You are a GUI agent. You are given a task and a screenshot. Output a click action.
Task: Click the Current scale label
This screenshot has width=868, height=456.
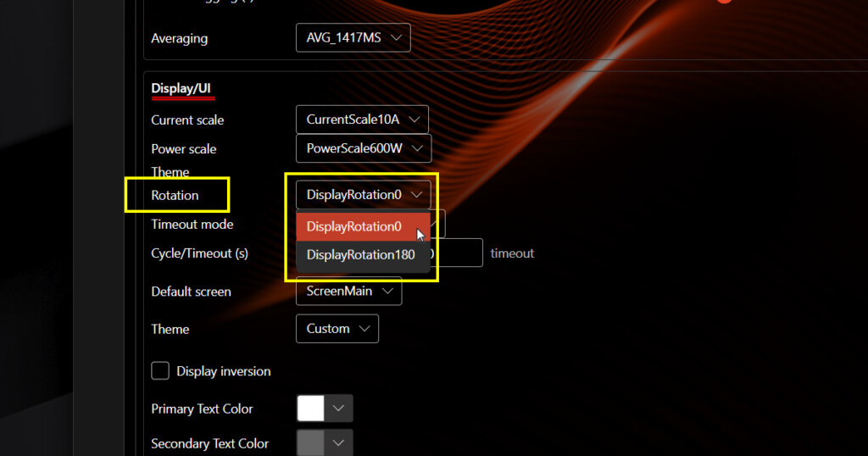pyautogui.click(x=187, y=120)
